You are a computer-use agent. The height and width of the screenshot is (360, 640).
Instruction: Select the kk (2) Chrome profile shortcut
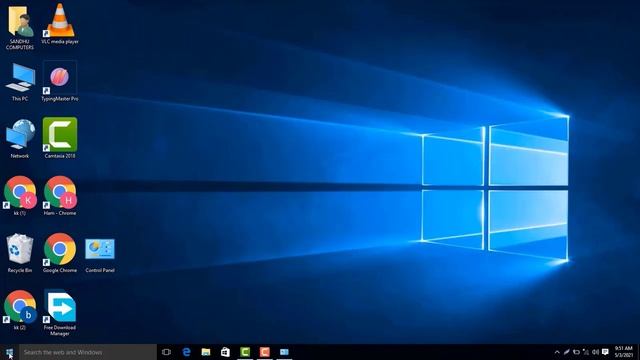tap(20, 310)
